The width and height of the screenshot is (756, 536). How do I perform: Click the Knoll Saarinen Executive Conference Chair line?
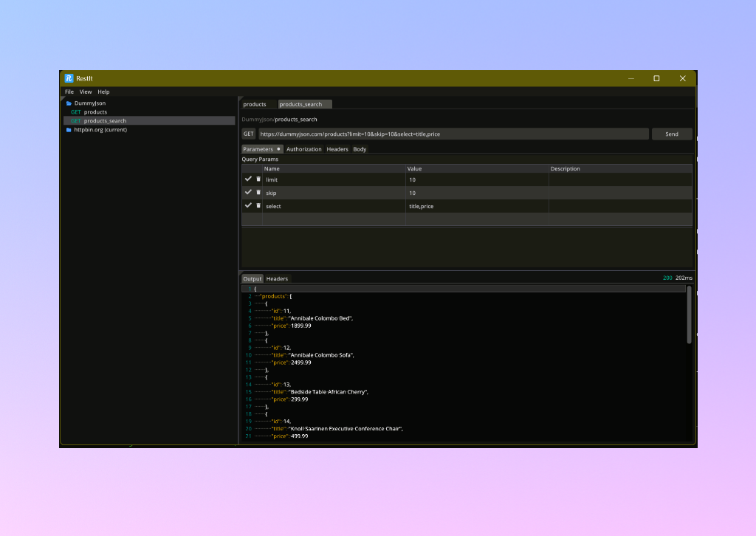pyautogui.click(x=337, y=428)
